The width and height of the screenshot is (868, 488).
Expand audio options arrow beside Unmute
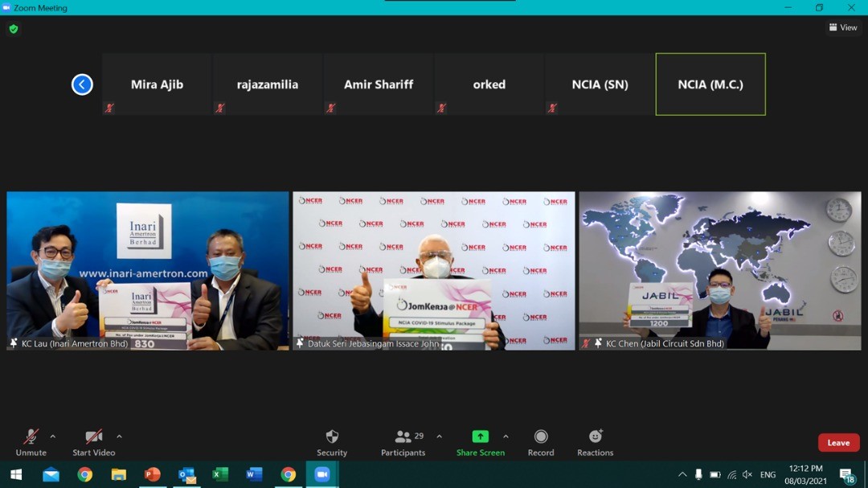(x=52, y=437)
